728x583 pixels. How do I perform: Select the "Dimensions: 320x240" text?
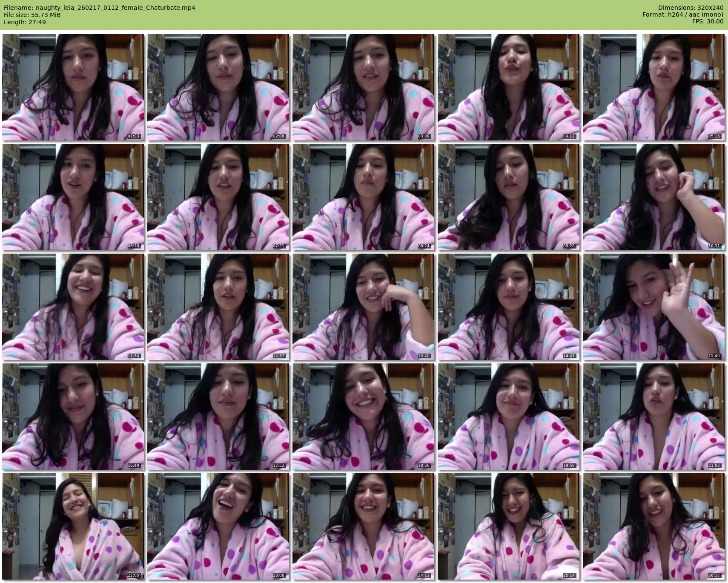[691, 8]
